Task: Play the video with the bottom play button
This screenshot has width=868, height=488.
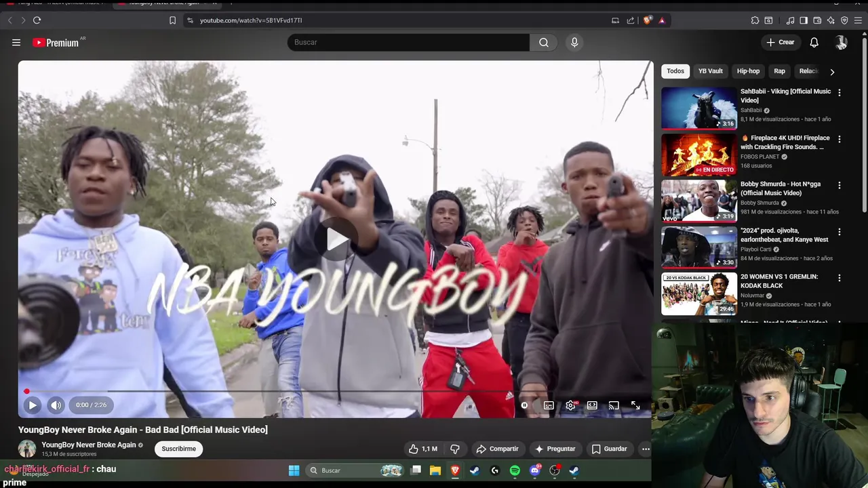Action: [32, 405]
